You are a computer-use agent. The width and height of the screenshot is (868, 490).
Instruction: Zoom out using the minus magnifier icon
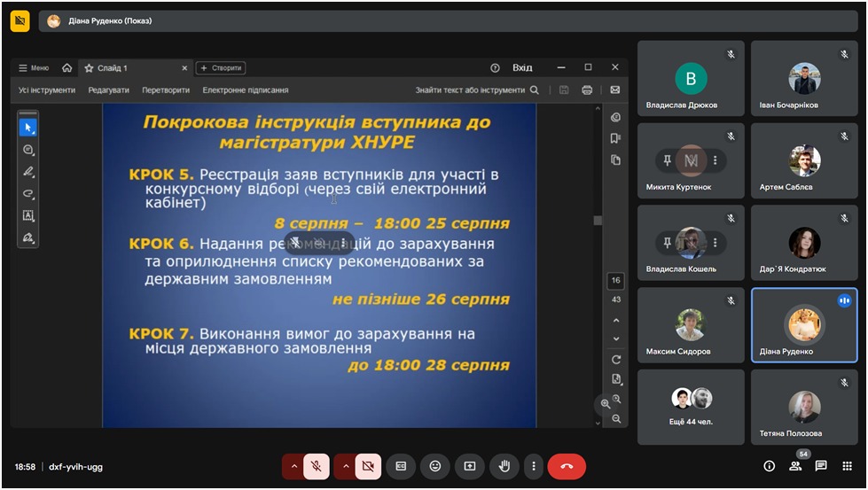(616, 418)
